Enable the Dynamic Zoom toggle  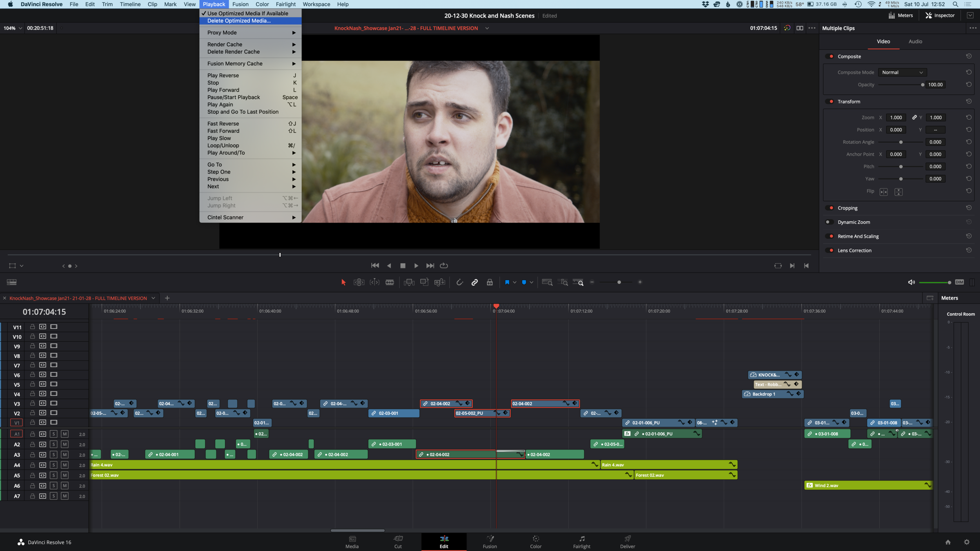click(830, 222)
